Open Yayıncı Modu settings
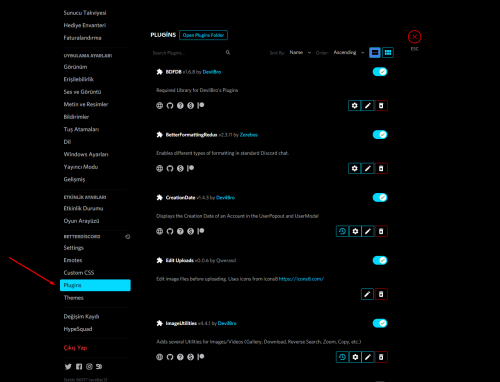500x382 pixels. (x=95, y=167)
